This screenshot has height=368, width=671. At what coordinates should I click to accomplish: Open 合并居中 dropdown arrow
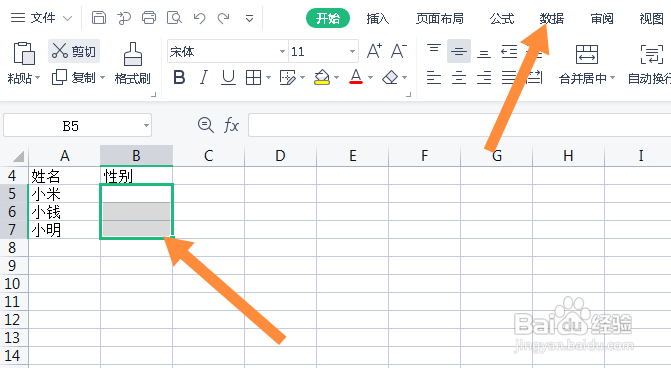[x=612, y=78]
